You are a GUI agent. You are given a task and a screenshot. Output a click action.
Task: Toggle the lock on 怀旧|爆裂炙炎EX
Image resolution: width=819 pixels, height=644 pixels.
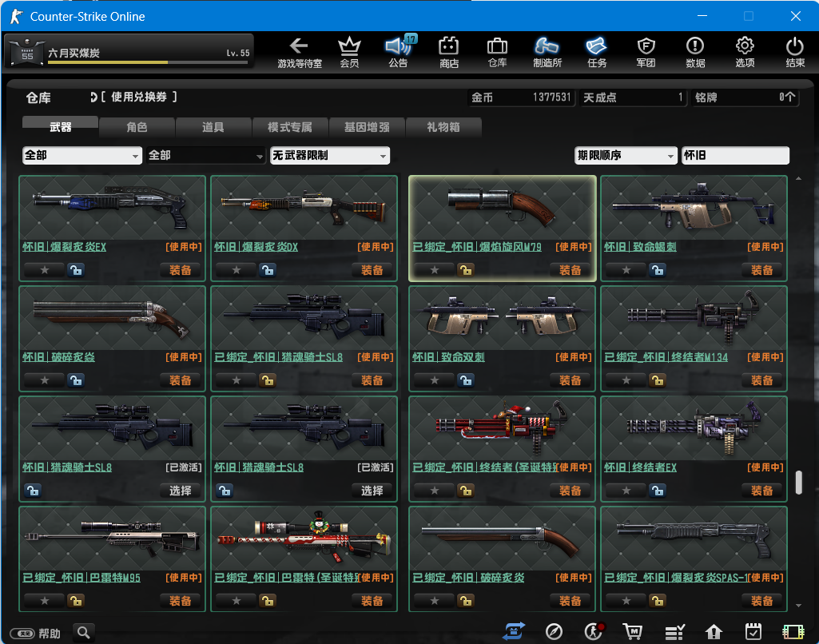pyautogui.click(x=76, y=270)
